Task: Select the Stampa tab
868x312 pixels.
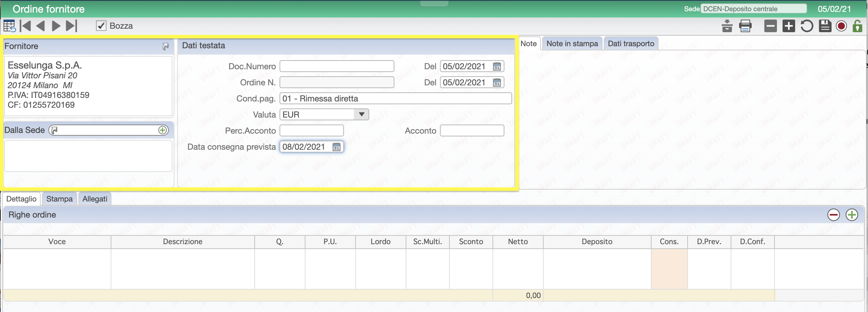Action: coord(60,199)
